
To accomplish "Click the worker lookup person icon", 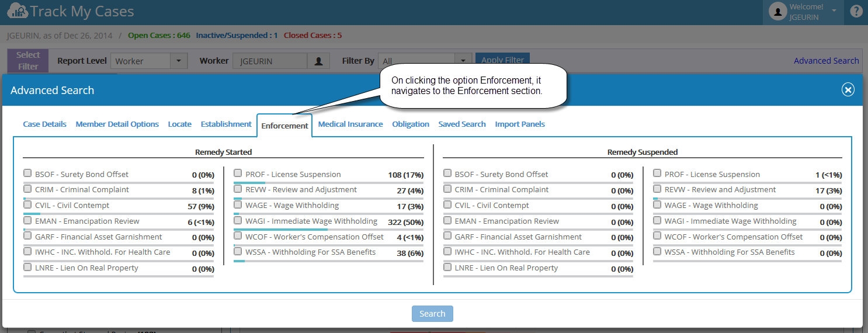I will tap(319, 61).
